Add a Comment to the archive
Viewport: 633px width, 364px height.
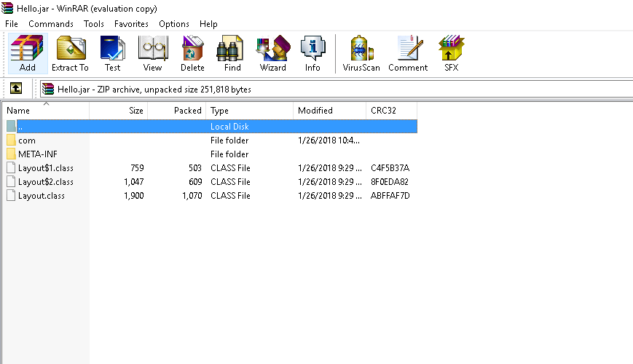pyautogui.click(x=408, y=53)
